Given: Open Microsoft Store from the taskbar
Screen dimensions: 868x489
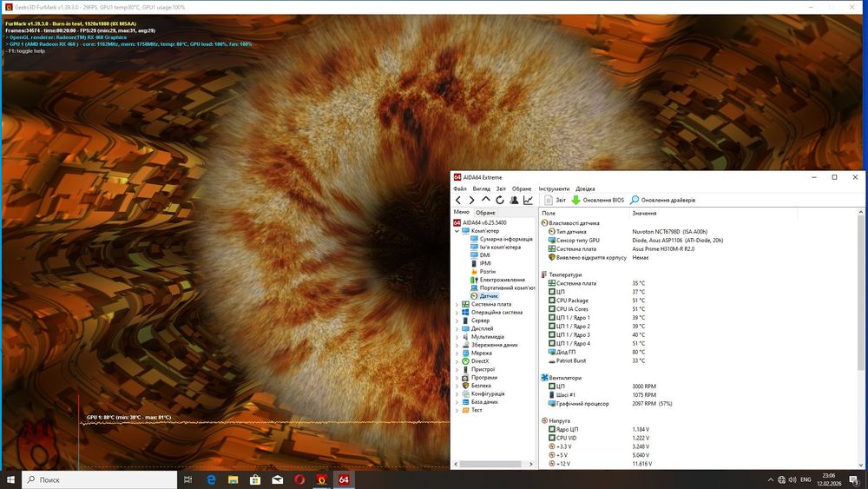Looking at the screenshot, I should click(x=255, y=479).
